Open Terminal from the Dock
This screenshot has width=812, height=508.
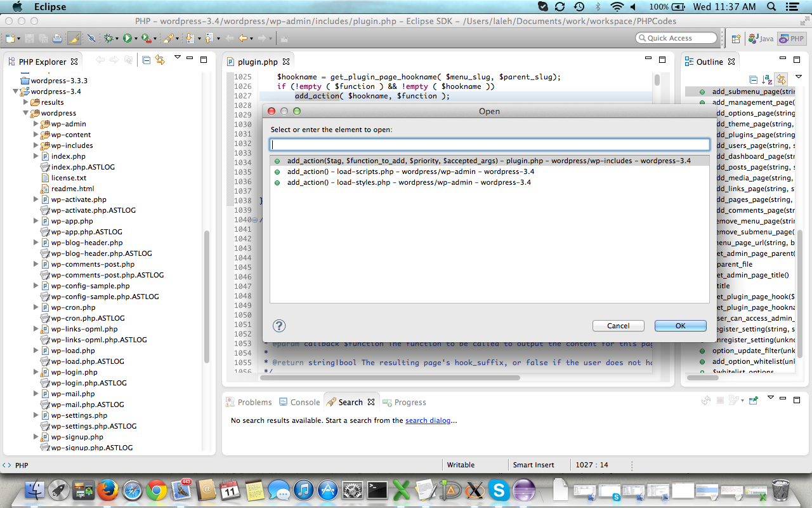(x=377, y=490)
